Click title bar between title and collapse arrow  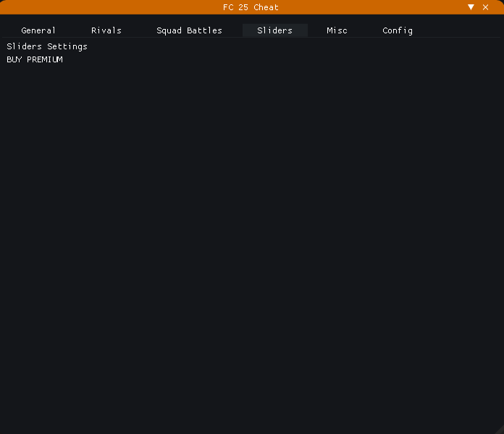click(x=377, y=7)
